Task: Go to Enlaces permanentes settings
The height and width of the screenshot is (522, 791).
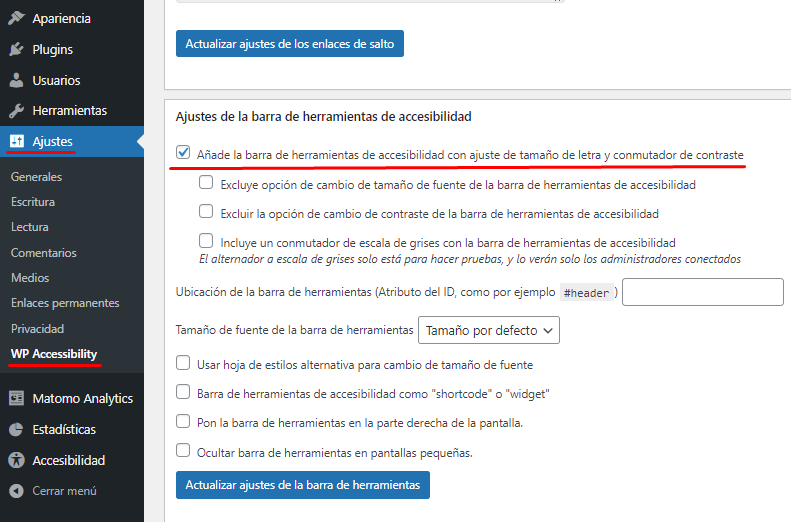Action: [65, 303]
